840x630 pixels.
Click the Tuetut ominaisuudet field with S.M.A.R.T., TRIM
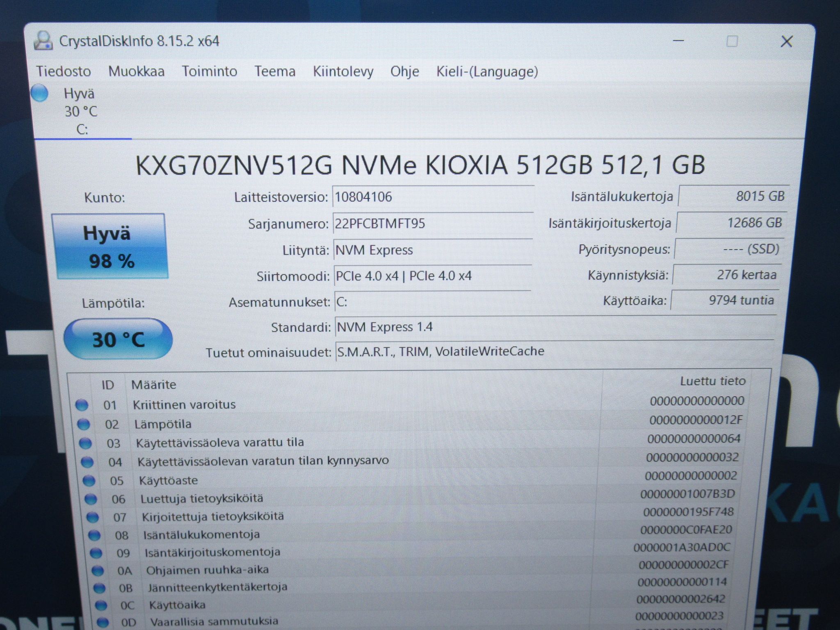(x=555, y=351)
